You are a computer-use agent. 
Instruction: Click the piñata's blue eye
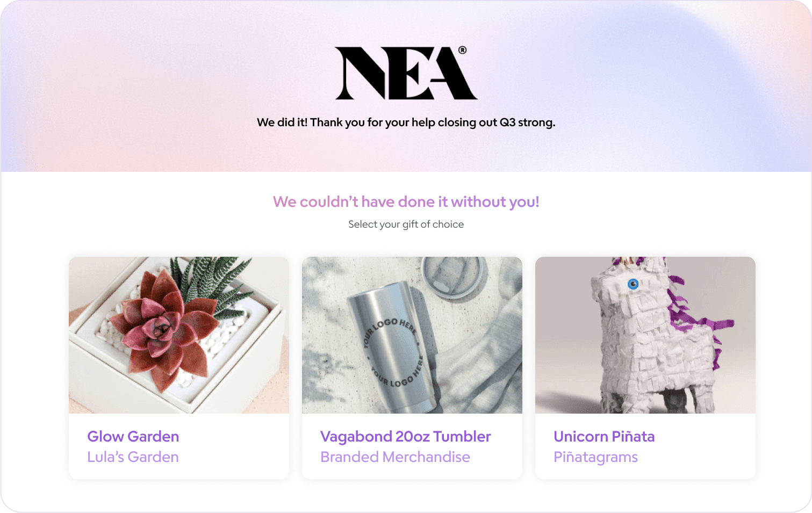pos(633,284)
